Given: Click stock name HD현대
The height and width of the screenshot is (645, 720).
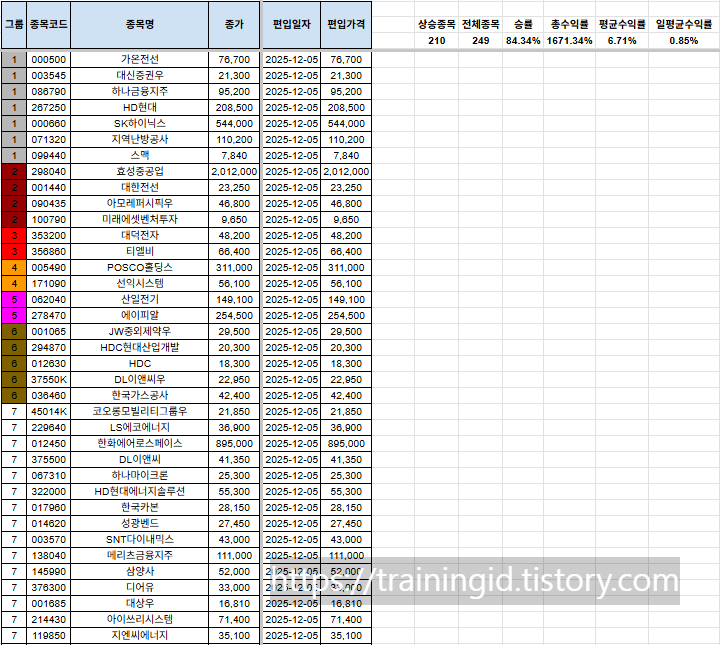Looking at the screenshot, I should [140, 108].
